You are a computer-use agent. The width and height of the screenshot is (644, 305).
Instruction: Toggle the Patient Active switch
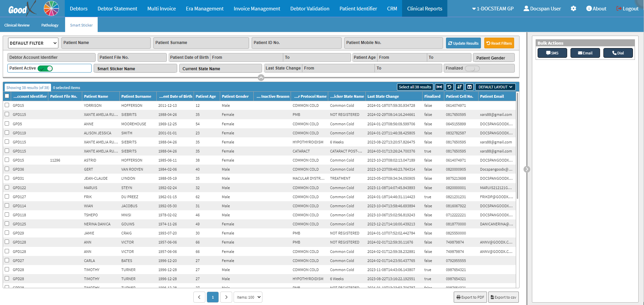coord(45,69)
